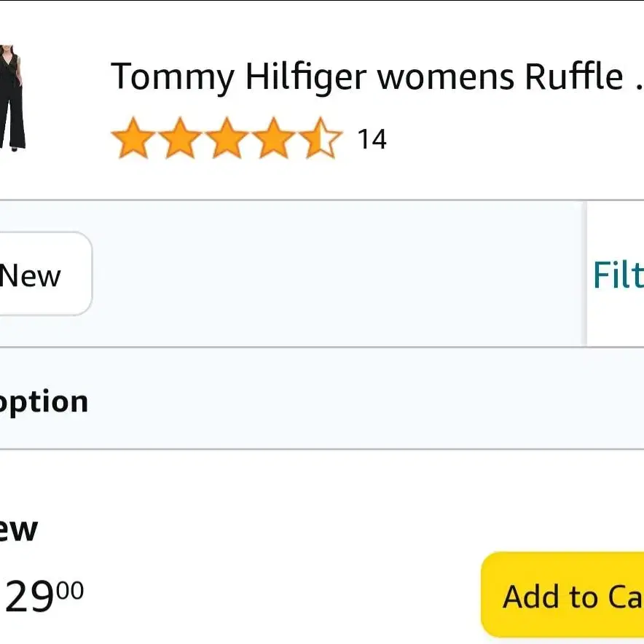Click the bold New condition heading above the price

18,530
